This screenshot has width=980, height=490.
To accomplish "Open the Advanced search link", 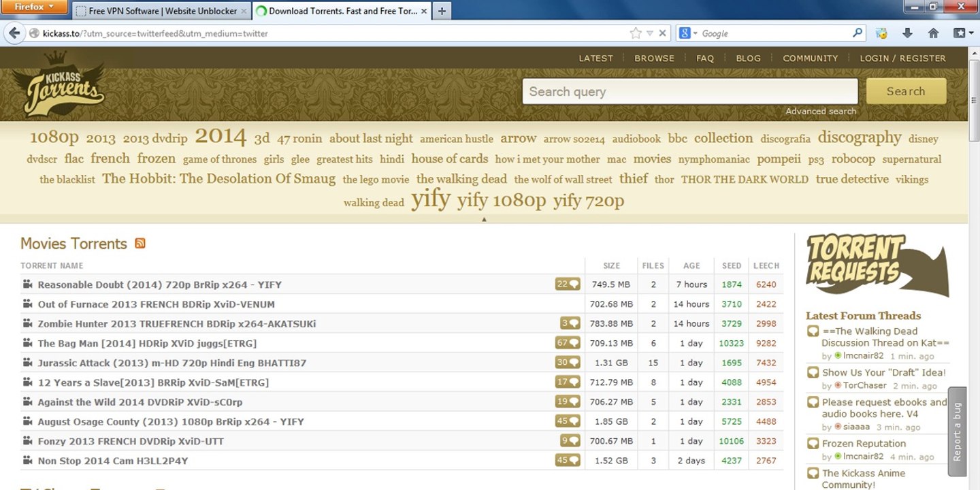I will 821,111.
